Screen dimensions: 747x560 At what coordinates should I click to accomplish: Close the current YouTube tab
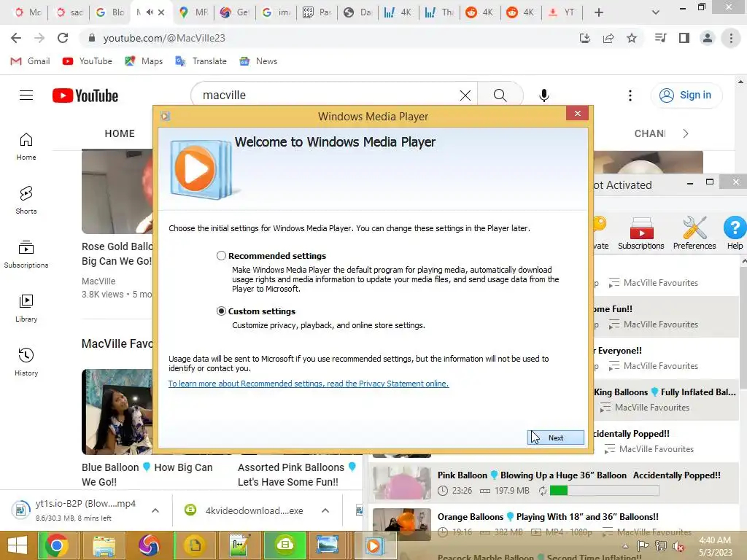tap(161, 12)
